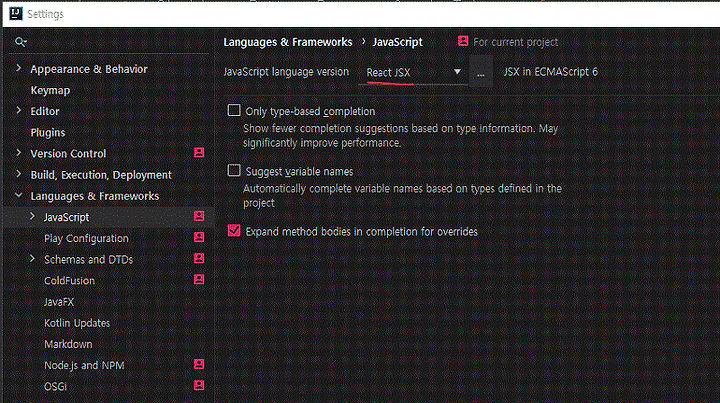The width and height of the screenshot is (720, 403).
Task: Click project-level icon next to Version Control
Action: [x=199, y=153]
